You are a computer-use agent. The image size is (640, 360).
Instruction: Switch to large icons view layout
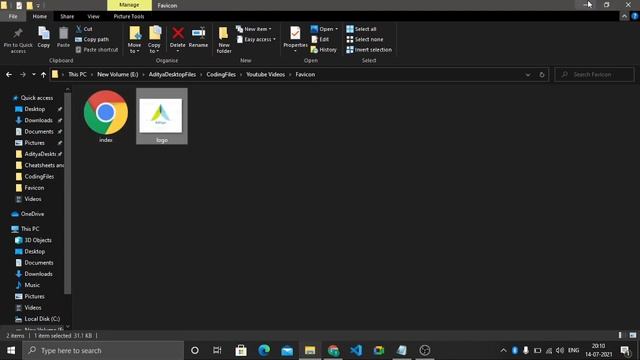[x=633, y=335]
